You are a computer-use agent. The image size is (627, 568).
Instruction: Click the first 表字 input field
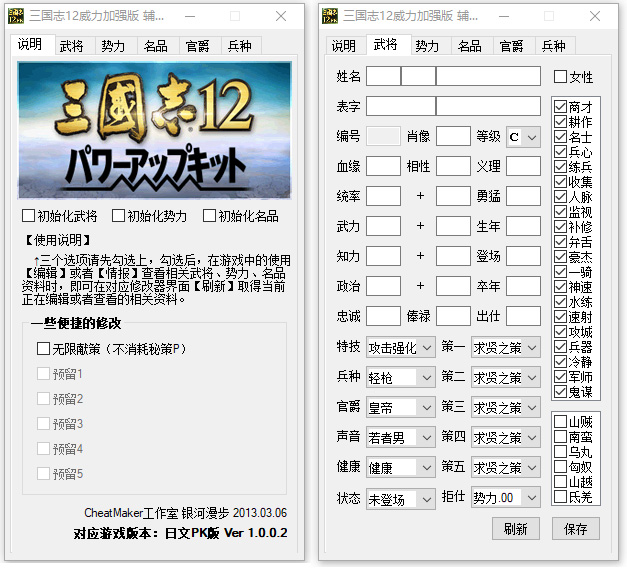(401, 106)
